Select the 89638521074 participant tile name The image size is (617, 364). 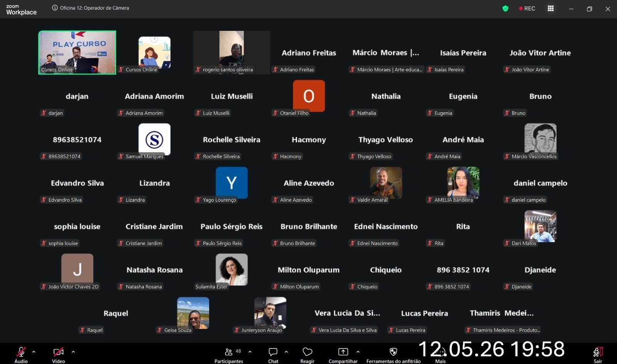tap(77, 140)
